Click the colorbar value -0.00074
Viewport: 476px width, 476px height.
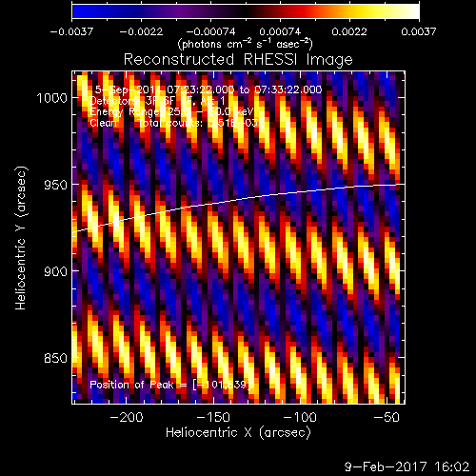(210, 31)
